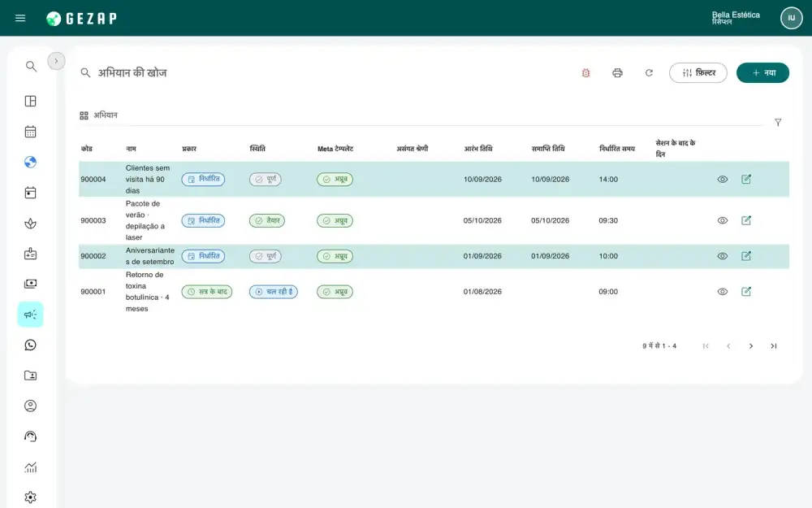Open the globe icon in the sidebar
This screenshot has height=508, width=812.
click(31, 163)
